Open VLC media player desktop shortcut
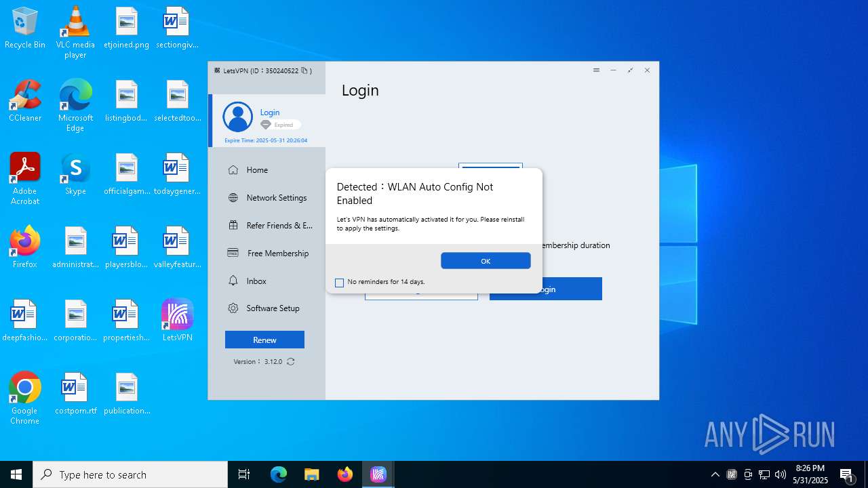Screen dimensions: 868x488 click(75, 32)
